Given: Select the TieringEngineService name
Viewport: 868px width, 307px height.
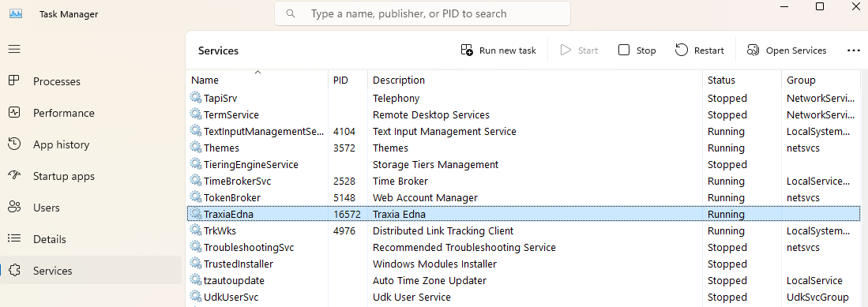Looking at the screenshot, I should (251, 164).
